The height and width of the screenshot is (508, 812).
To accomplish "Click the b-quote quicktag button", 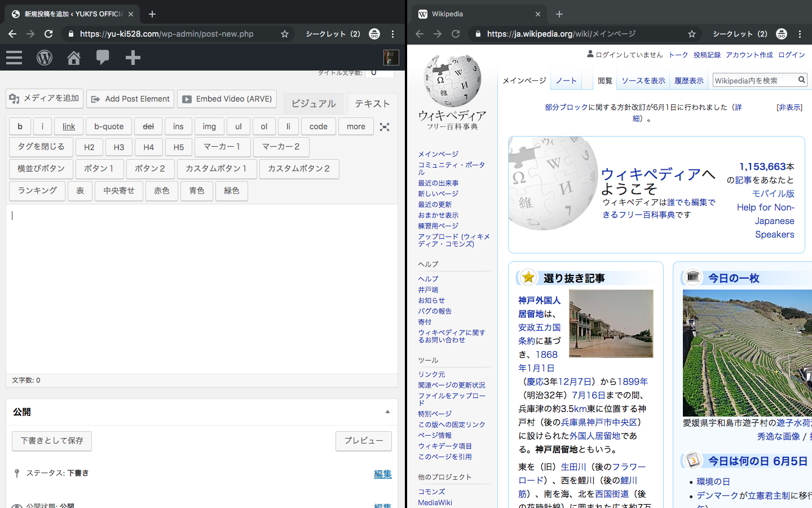I will tap(109, 126).
